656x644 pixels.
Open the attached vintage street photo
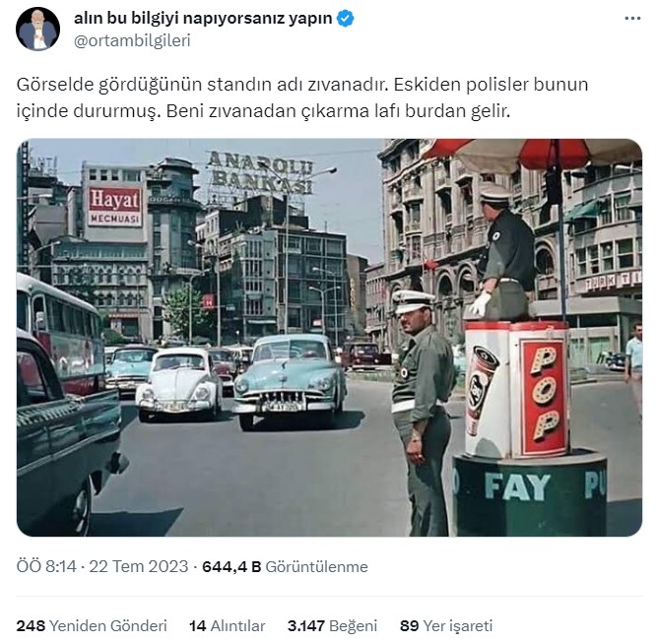pyautogui.click(x=329, y=338)
